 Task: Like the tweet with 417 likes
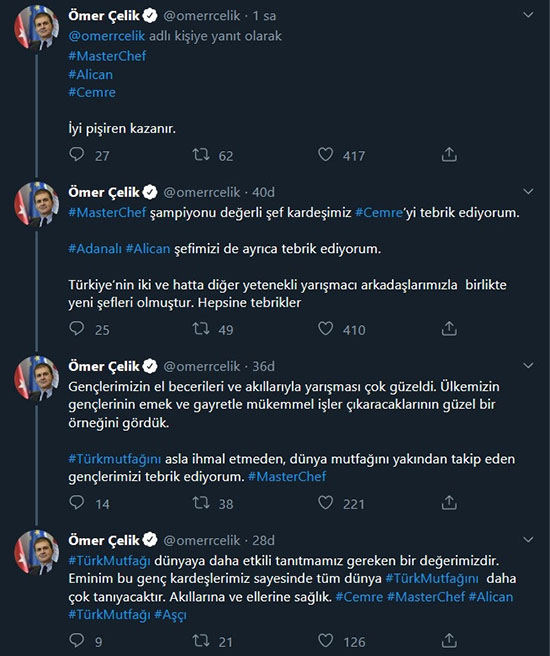325,155
